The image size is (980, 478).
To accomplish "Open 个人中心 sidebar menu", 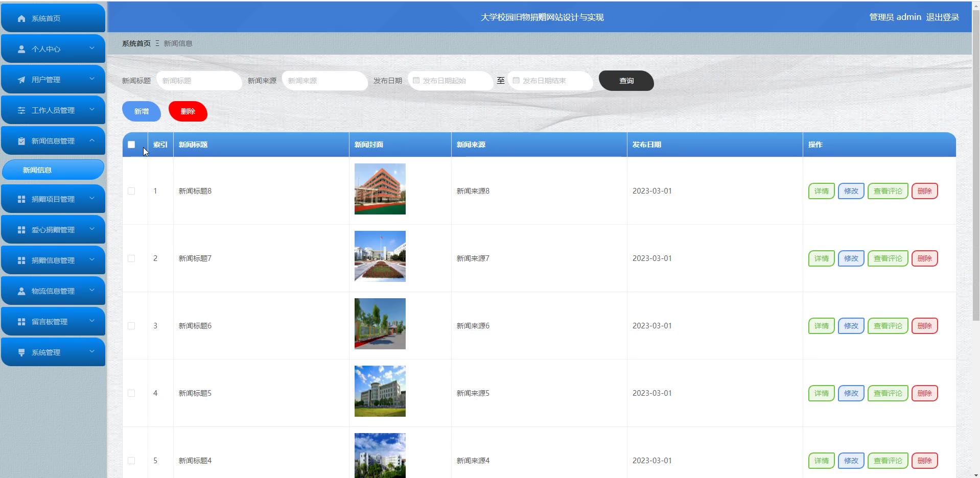I will tap(53, 49).
